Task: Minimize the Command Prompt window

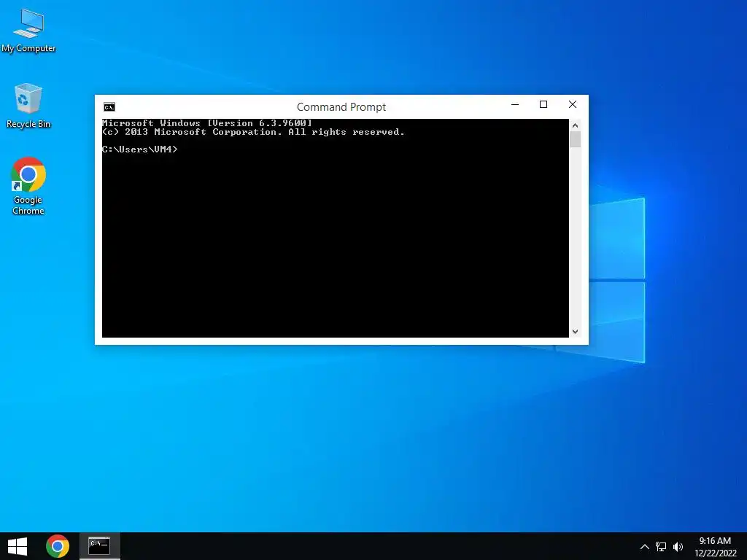Action: tap(515, 105)
